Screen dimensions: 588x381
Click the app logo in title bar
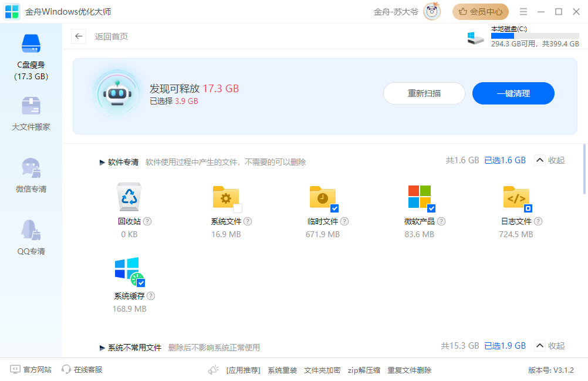(12, 12)
